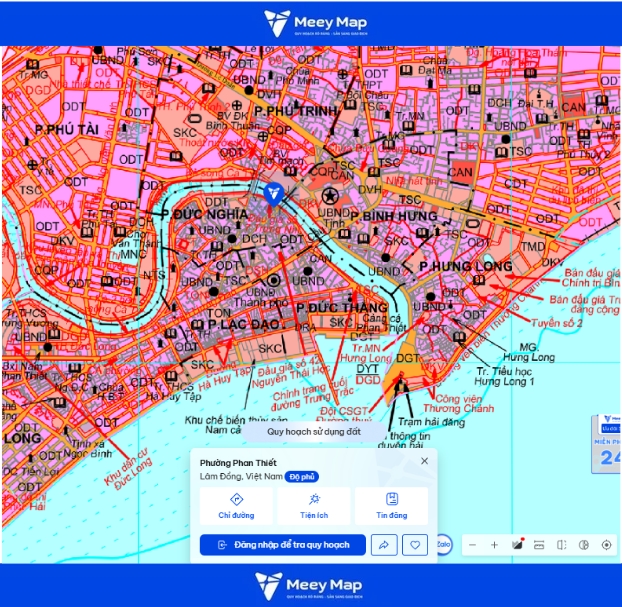
Task: Click the Tr. Tiểu học Hưng Long 1 label
Action: tap(504, 376)
